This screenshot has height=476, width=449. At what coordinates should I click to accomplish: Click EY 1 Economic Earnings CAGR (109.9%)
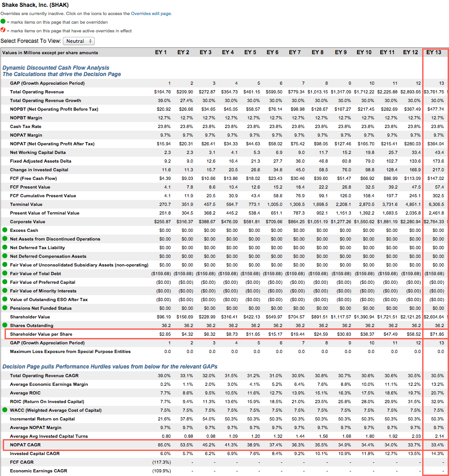point(161,471)
